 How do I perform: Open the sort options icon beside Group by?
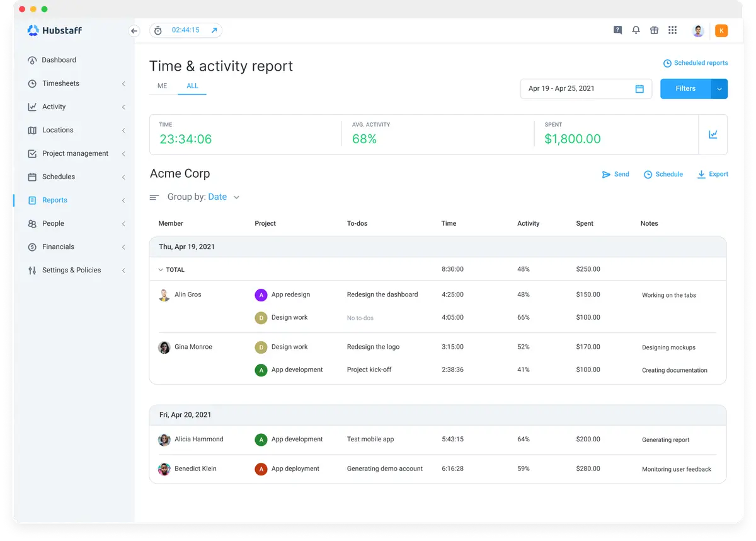tap(154, 197)
